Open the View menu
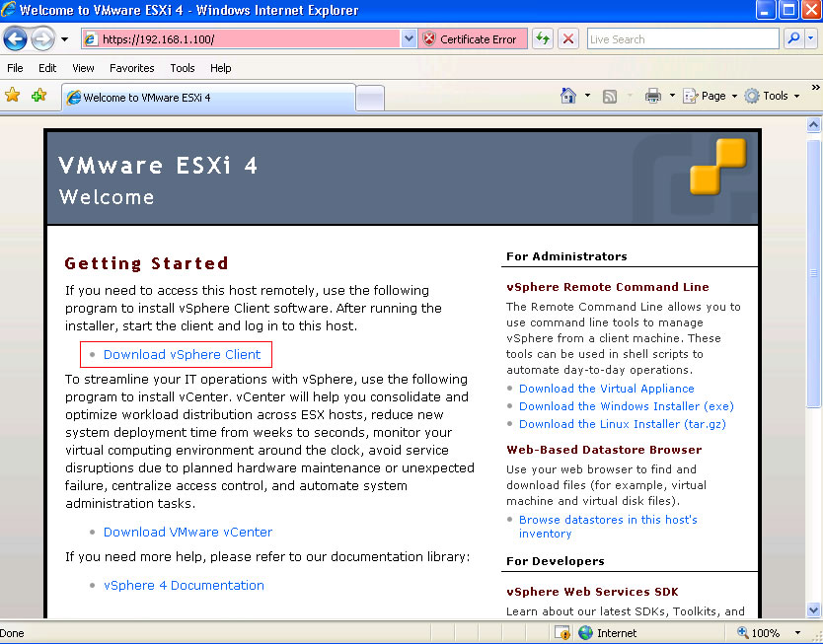The image size is (823, 644). (83, 68)
